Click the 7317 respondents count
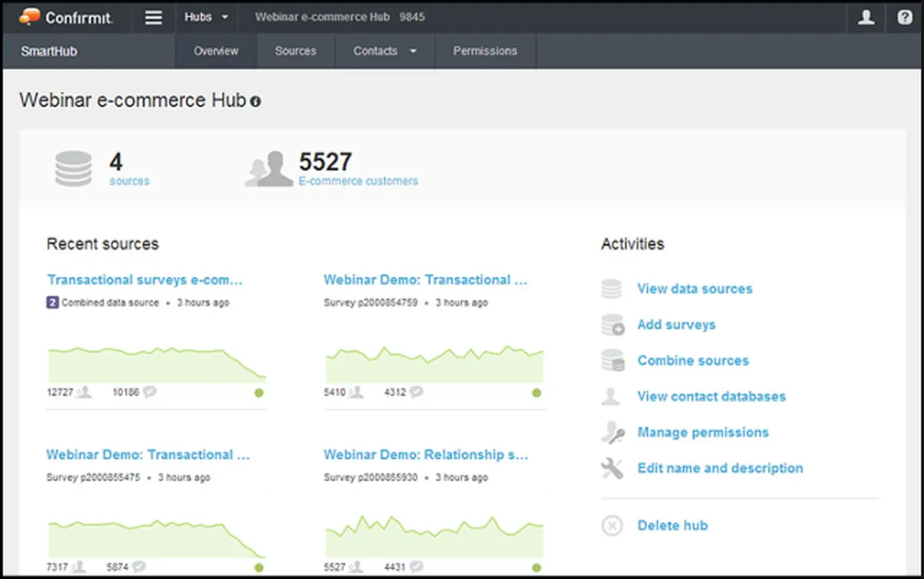 click(x=57, y=567)
